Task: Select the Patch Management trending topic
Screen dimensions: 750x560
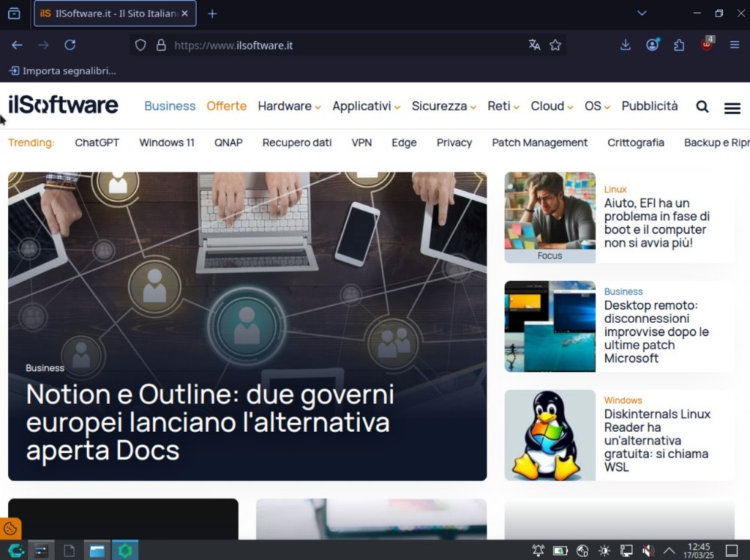Action: tap(540, 142)
